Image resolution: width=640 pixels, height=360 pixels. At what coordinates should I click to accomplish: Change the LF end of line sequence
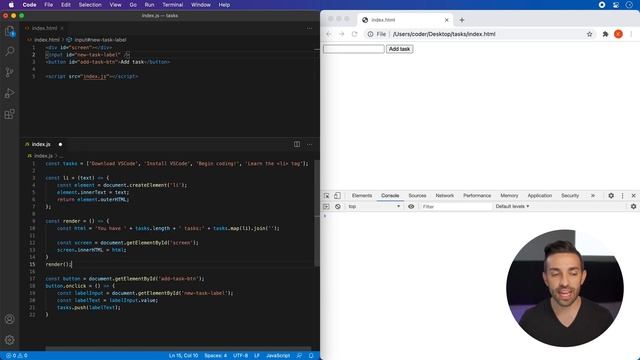click(257, 356)
